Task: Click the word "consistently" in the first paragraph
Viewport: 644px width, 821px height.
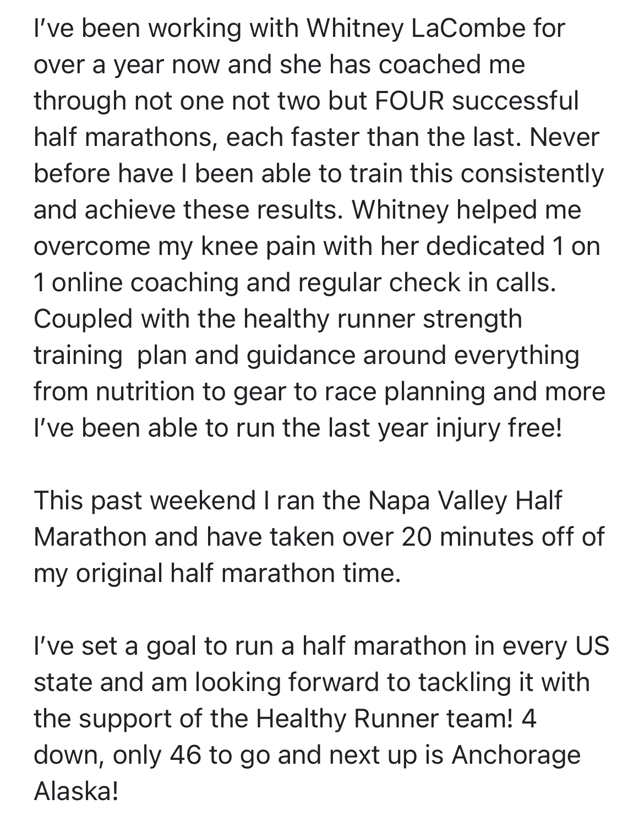Action: point(532,173)
